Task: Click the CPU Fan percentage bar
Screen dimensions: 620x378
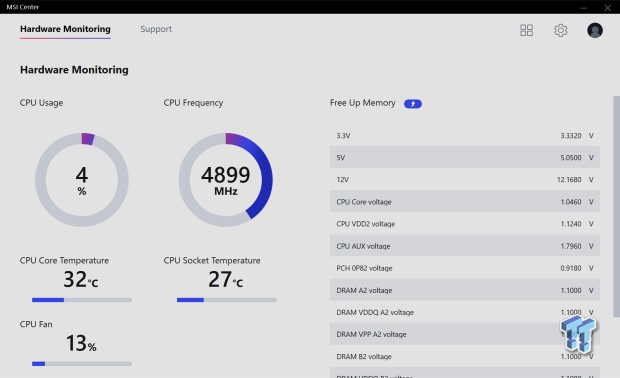Action: pyautogui.click(x=82, y=364)
